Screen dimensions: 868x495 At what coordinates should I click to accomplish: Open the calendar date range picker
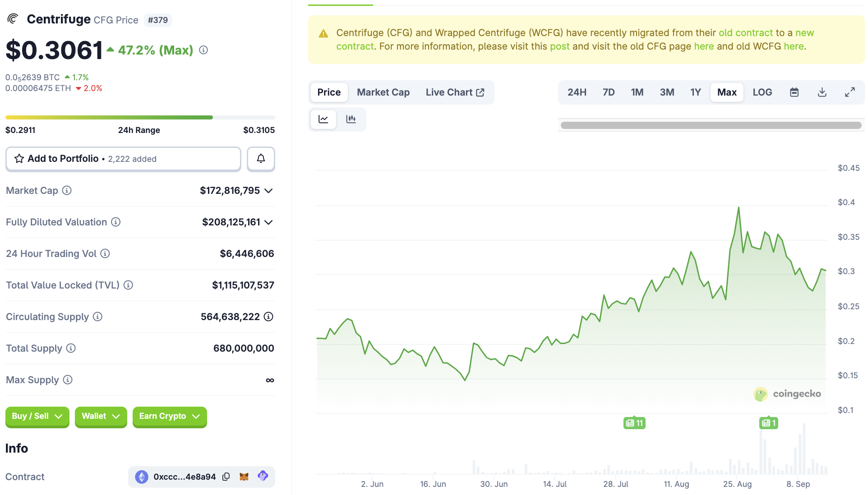[794, 92]
